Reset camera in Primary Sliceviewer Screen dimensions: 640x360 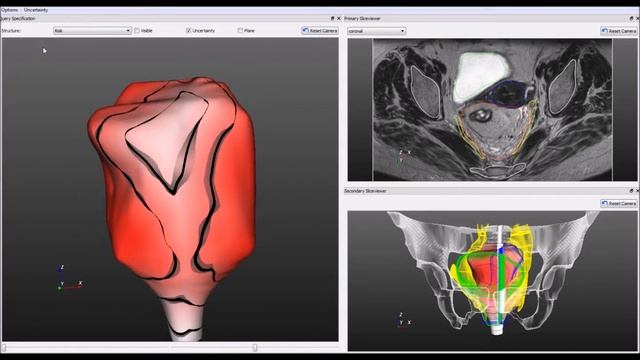coord(619,31)
